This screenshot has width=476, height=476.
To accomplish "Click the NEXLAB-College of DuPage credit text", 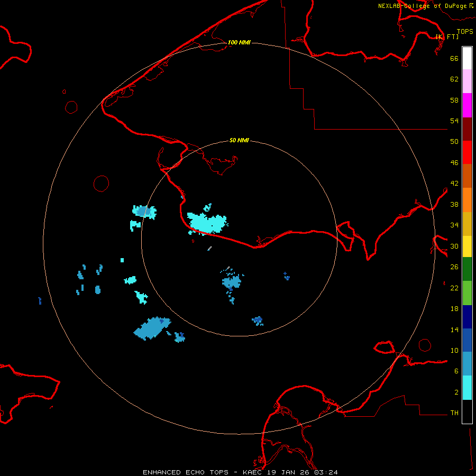I will 425,6.
